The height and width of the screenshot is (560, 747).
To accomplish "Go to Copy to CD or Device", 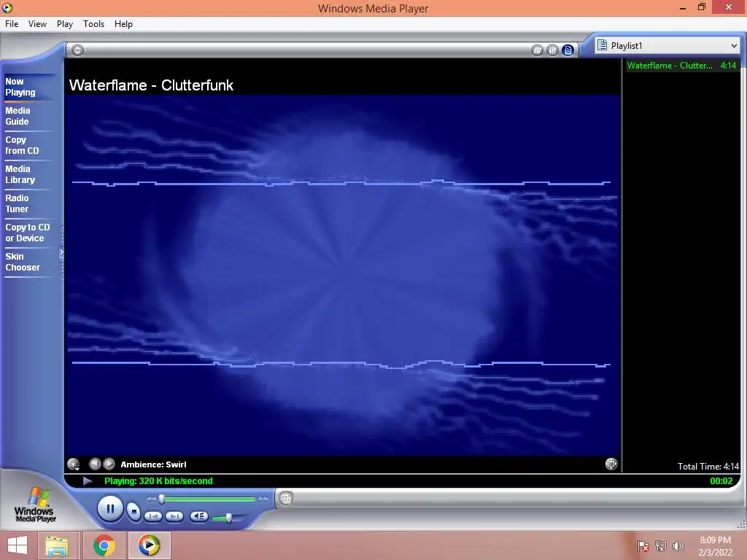I will click(x=27, y=233).
